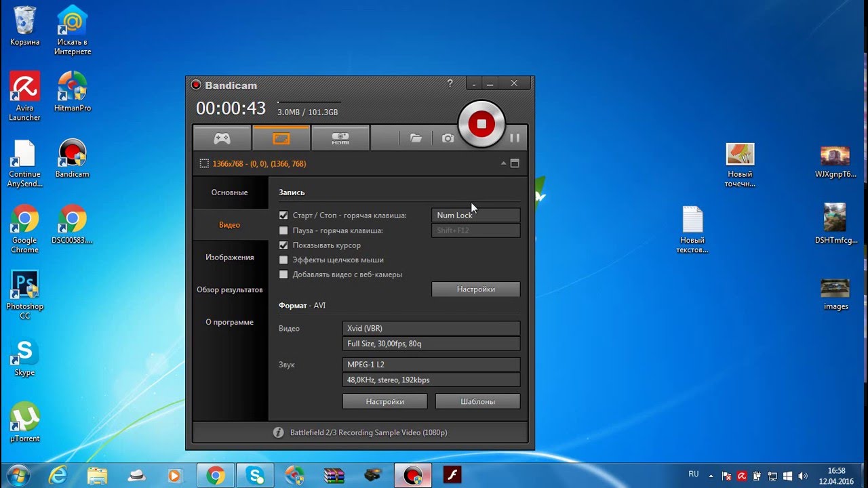Click the 48,0KHz, stereo, 192kbps field

tap(431, 380)
